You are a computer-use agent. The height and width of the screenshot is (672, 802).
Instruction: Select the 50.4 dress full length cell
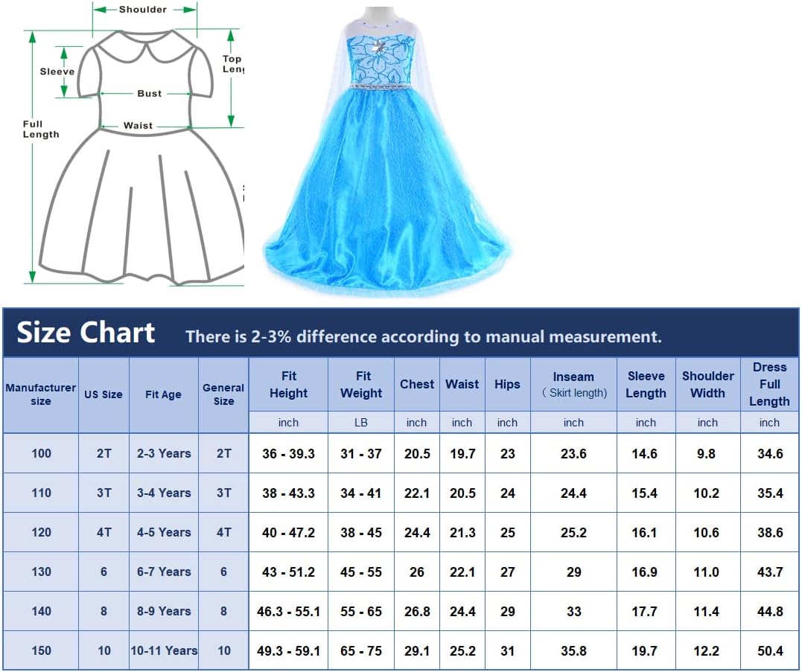(769, 650)
